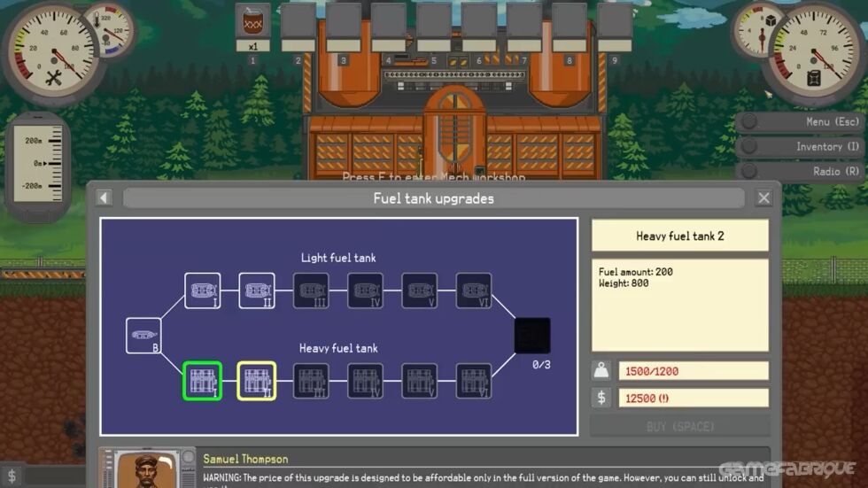Click the Samuel Thompson name label
The height and width of the screenshot is (488, 868).
click(x=245, y=459)
